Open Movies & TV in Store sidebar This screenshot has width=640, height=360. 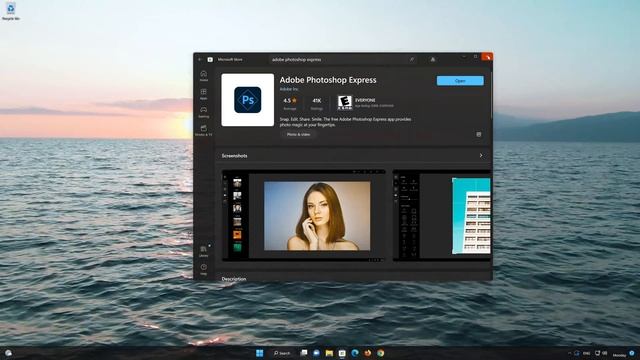pyautogui.click(x=203, y=130)
